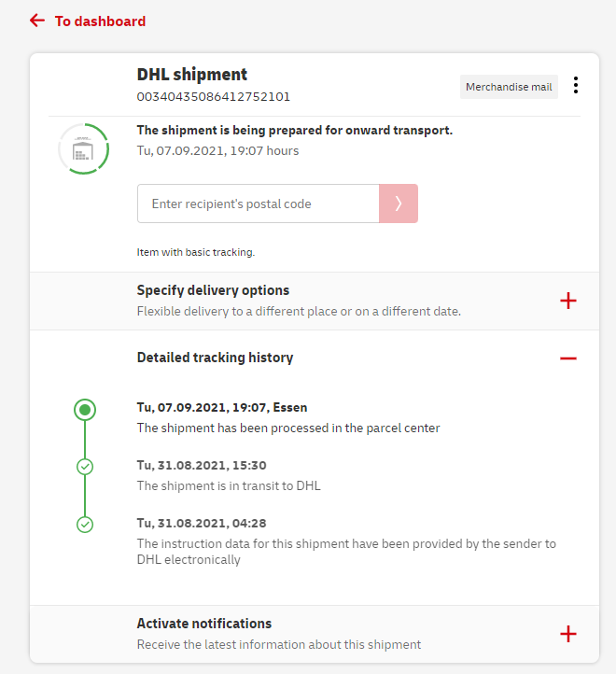
Task: Click the checkmark marker for in transit event
Action: point(85,466)
